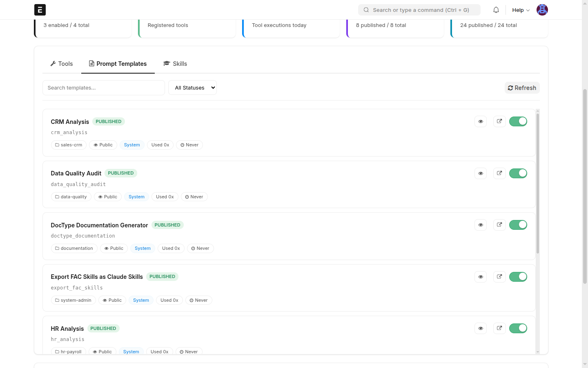Screen dimensions: 588x368
Task: Preview Data Quality Audit with eye icon
Action: tap(481, 173)
